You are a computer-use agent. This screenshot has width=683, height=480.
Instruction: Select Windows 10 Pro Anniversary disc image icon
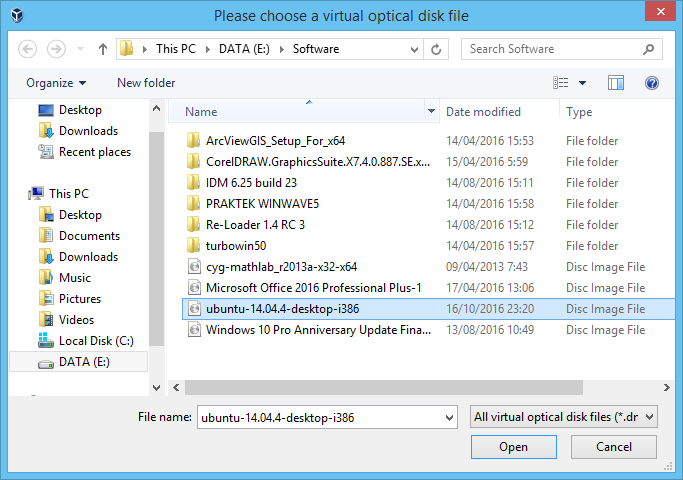click(x=194, y=329)
